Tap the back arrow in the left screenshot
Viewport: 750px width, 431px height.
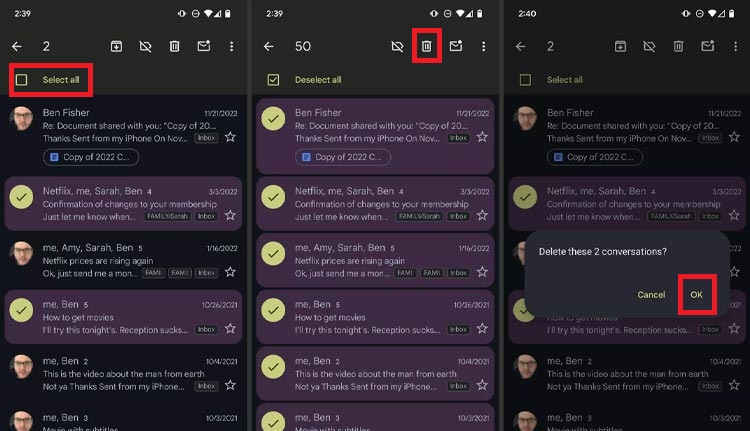[x=17, y=46]
